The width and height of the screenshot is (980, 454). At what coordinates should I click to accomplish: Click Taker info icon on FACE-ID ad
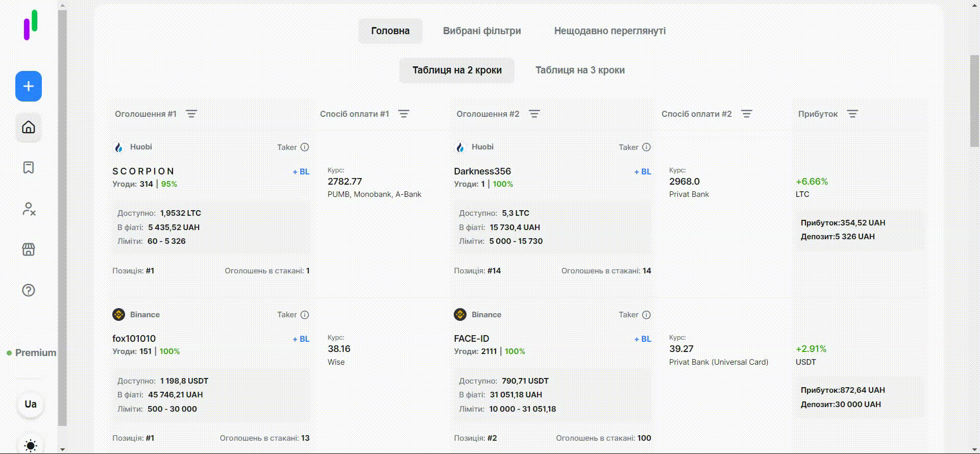coord(646,315)
